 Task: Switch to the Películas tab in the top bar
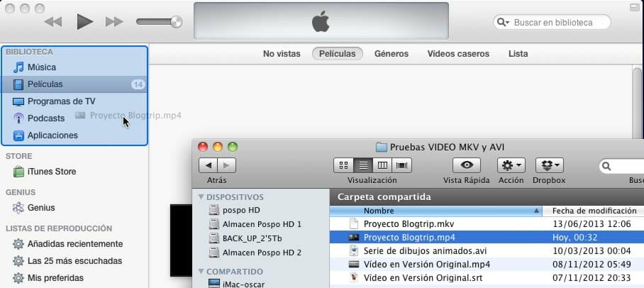(337, 54)
